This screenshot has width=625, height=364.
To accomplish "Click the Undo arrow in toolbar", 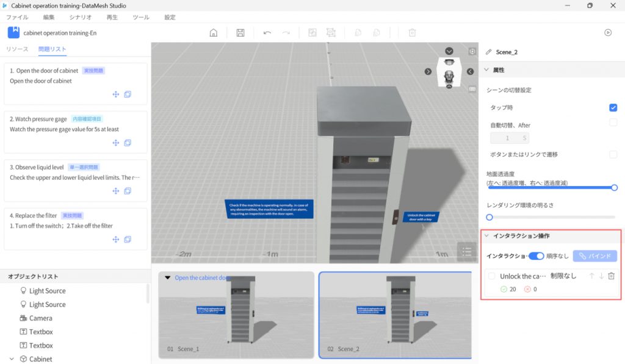I will (x=267, y=33).
